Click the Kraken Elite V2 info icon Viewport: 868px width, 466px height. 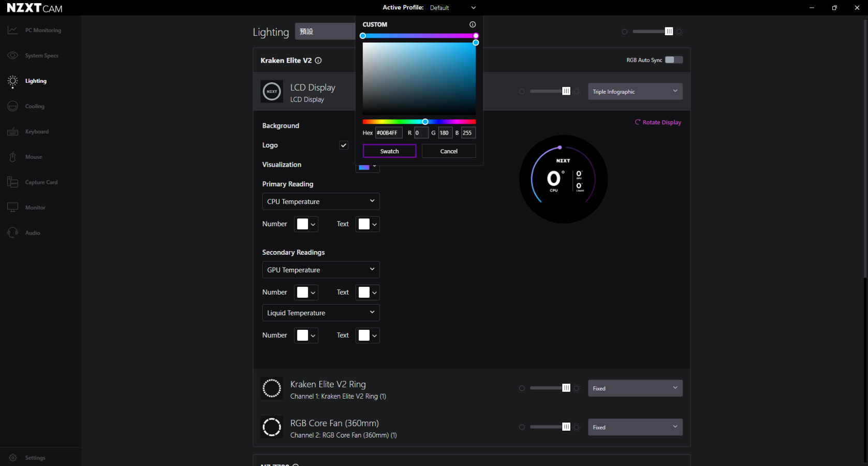(x=318, y=61)
